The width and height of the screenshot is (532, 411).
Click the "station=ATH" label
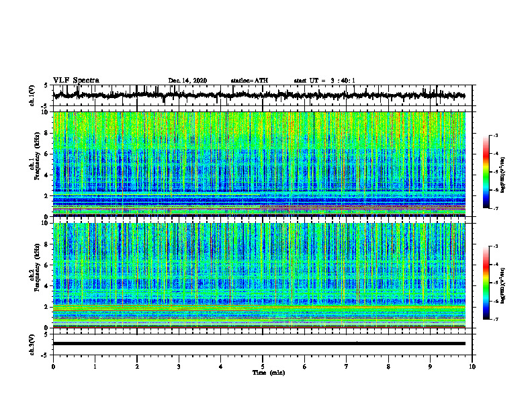pyautogui.click(x=249, y=81)
